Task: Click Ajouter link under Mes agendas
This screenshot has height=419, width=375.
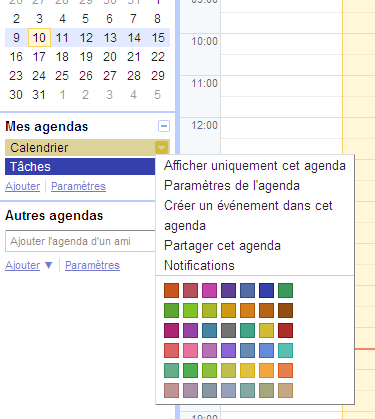Action: (x=23, y=186)
